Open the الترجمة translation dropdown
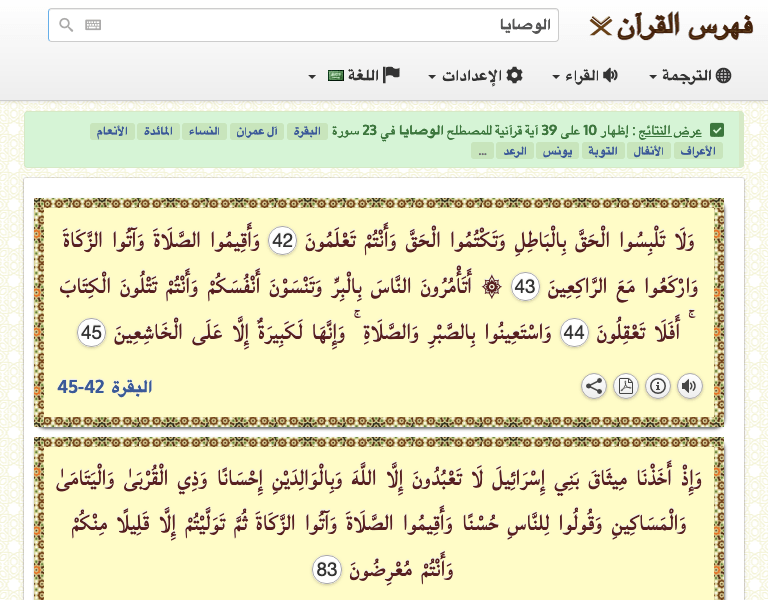The image size is (768, 600). (x=690, y=75)
